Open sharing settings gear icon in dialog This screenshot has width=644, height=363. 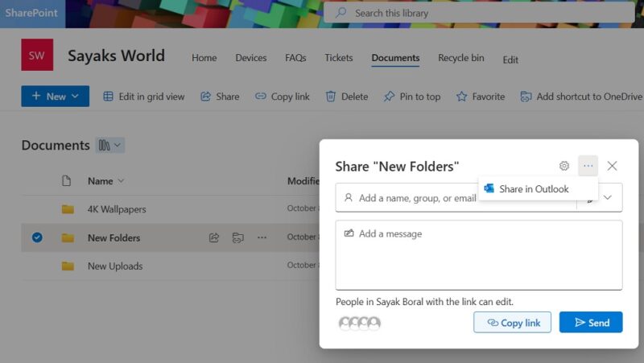tap(564, 166)
